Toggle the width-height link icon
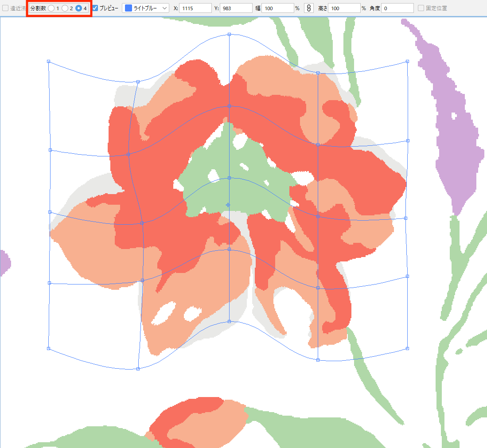 (308, 8)
